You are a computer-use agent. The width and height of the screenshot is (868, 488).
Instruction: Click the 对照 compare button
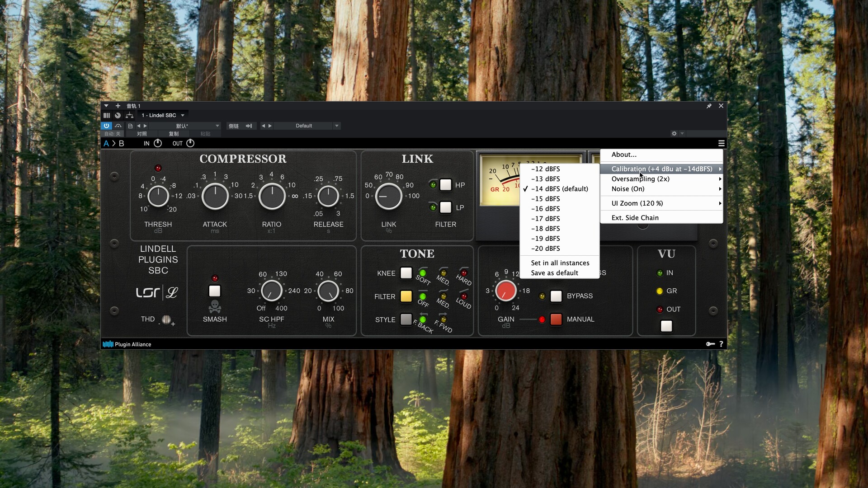click(142, 134)
